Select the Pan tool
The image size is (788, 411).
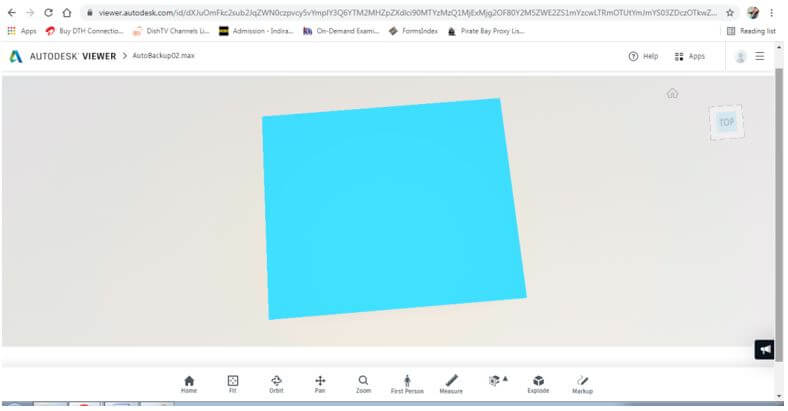320,384
